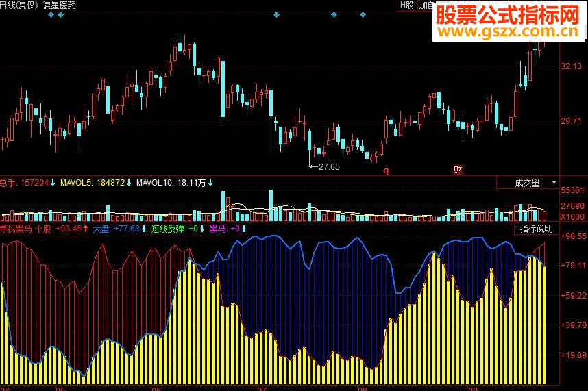Click the 27690 volume axis label
The height and width of the screenshot is (391, 588).
click(x=572, y=205)
